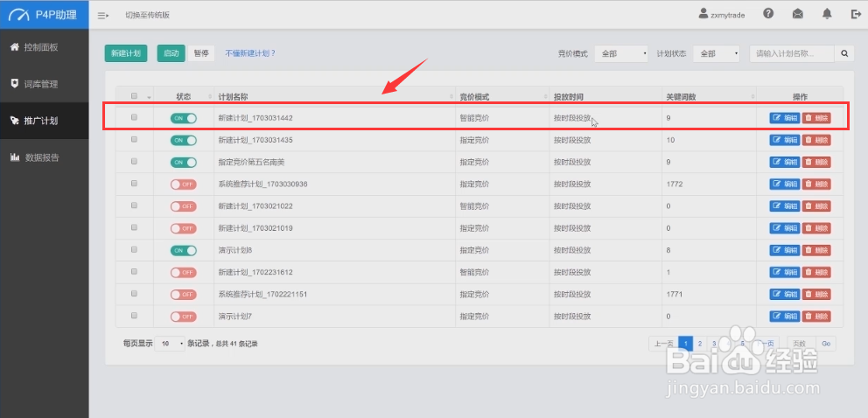The image size is (868, 418).
Task: Edit plan 新建计划_1703031442
Action: [x=784, y=118]
